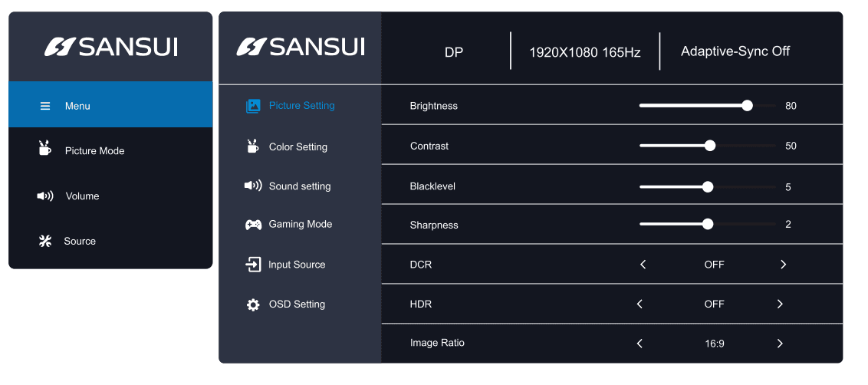868x385 pixels.
Task: Click the right arrow for DCR
Action: [x=784, y=265]
